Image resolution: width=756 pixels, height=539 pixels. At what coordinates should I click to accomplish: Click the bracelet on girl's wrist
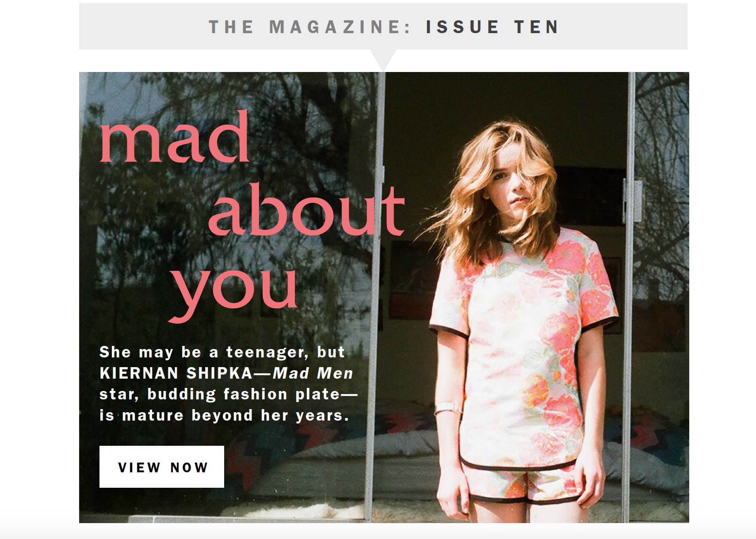pyautogui.click(x=446, y=407)
